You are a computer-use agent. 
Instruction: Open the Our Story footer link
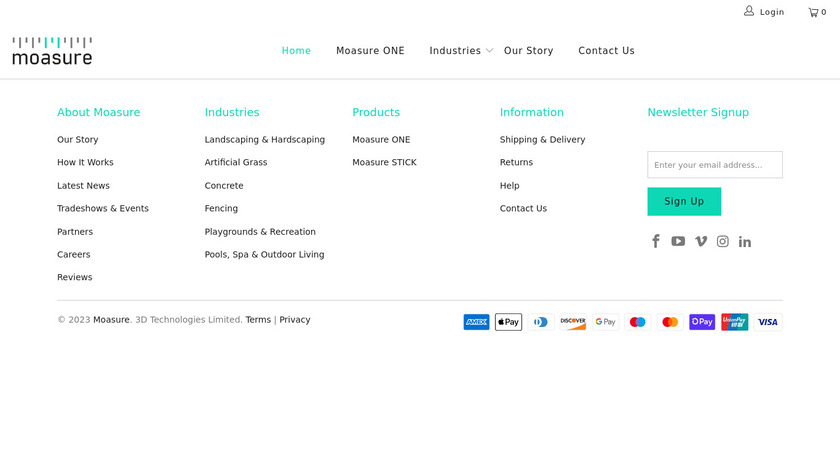(x=78, y=139)
